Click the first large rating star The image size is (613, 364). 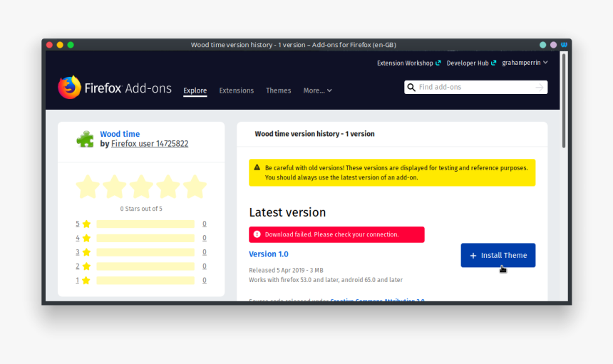pos(88,187)
